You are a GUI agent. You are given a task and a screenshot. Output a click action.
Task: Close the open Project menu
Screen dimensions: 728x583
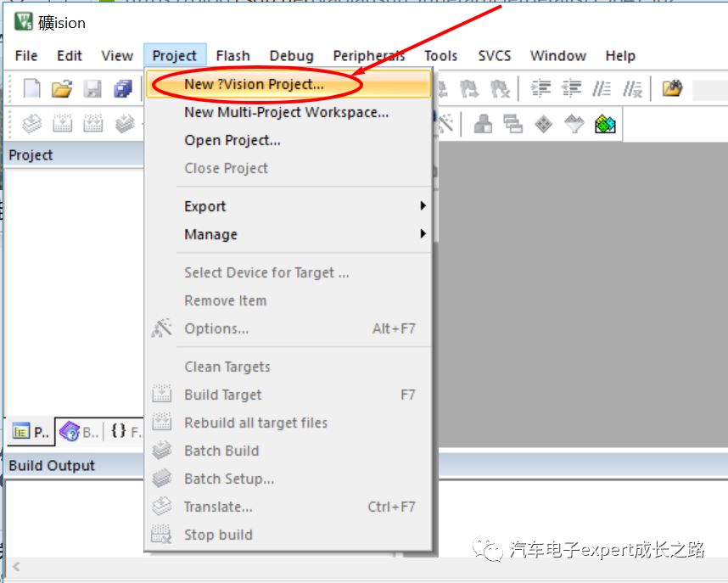pos(175,56)
